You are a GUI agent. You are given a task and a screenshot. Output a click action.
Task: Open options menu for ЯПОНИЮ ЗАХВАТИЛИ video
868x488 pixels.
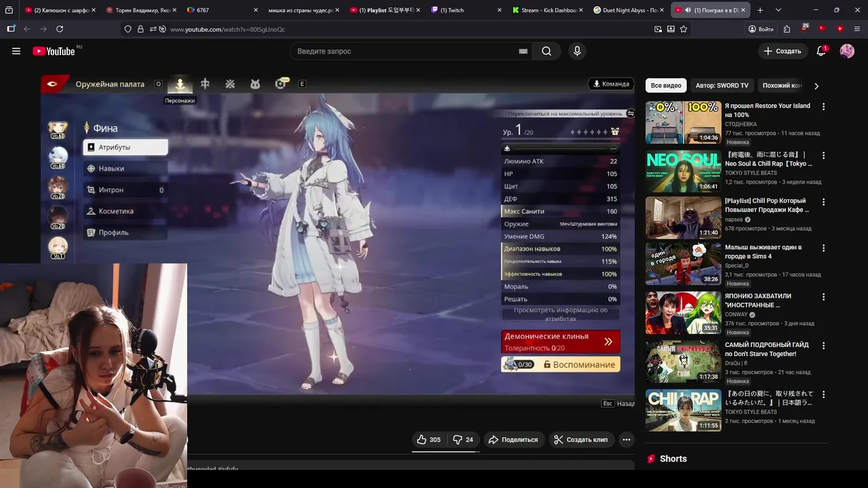[823, 297]
